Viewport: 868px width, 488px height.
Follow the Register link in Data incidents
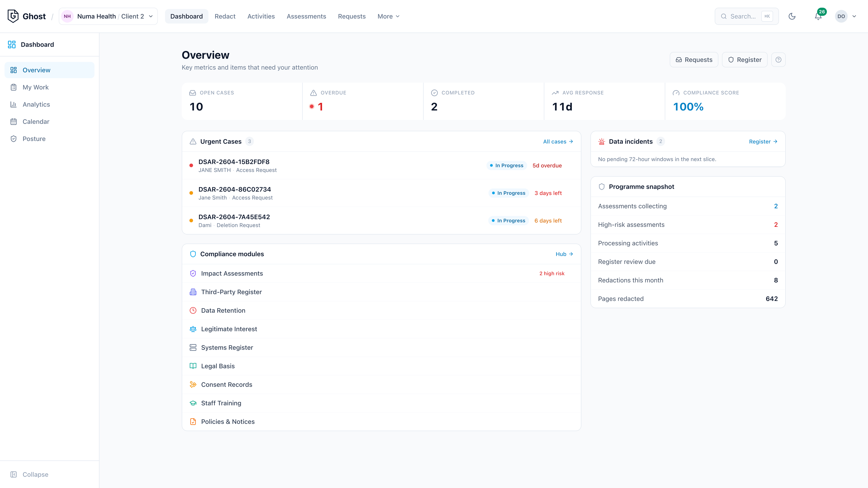click(x=763, y=141)
